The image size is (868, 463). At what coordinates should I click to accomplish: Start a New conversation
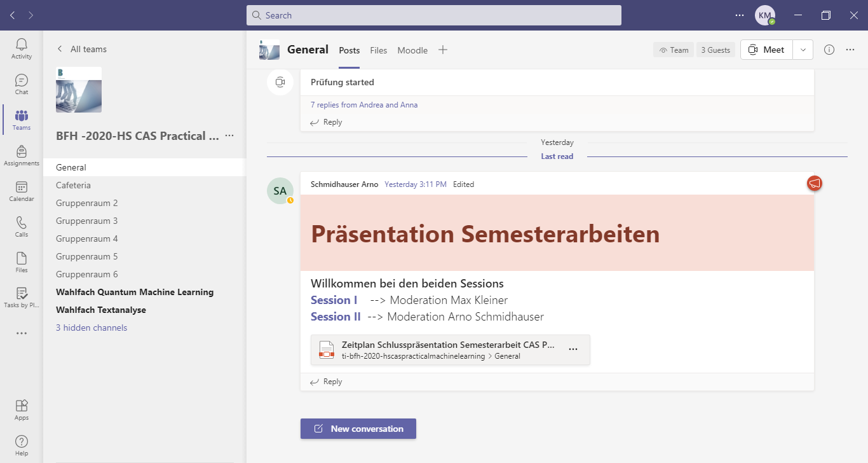(x=358, y=429)
